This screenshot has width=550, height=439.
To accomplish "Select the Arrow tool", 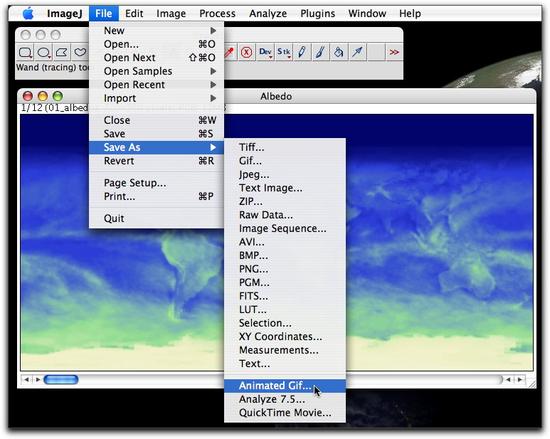I will coord(357,53).
